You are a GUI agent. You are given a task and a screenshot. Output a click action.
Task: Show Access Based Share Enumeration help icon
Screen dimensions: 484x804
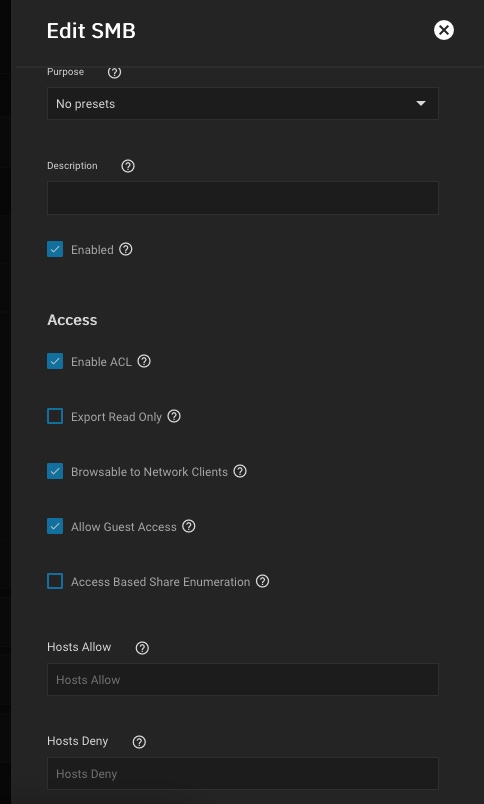(x=263, y=581)
